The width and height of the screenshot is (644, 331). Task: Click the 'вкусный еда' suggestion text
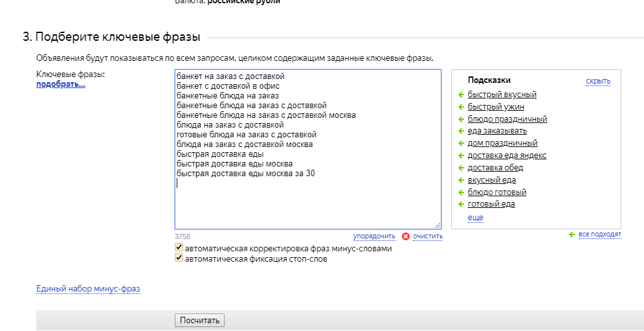click(491, 180)
